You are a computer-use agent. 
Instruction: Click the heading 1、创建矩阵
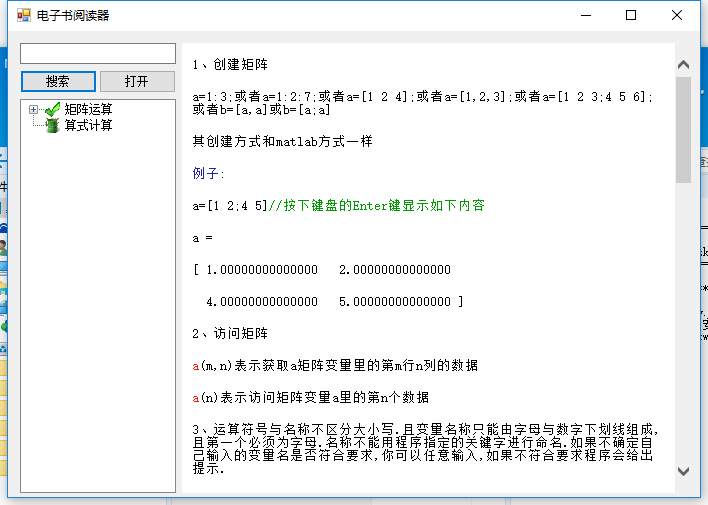tap(230, 65)
